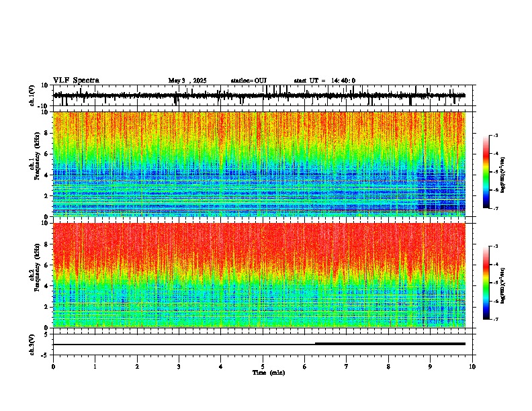Click the ch.2 spectrogram color scale bar
The image size is (532, 411).
[x=486, y=283]
